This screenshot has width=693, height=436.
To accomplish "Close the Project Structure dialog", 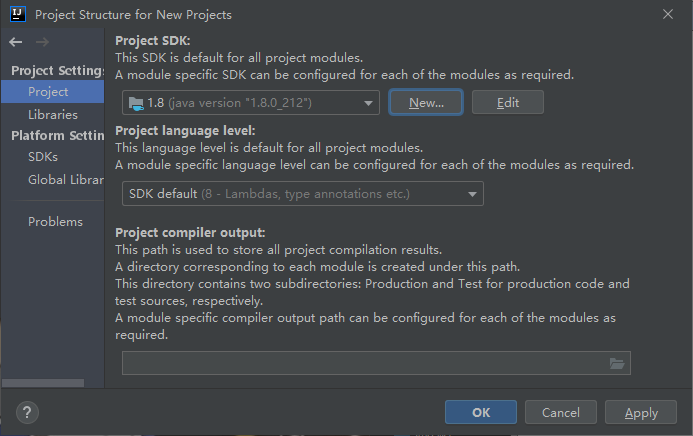I will [667, 15].
